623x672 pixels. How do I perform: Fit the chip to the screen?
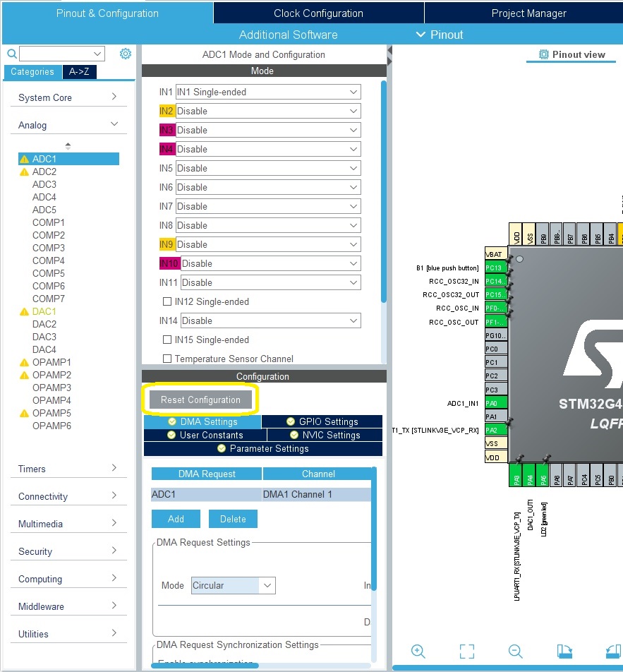(466, 651)
